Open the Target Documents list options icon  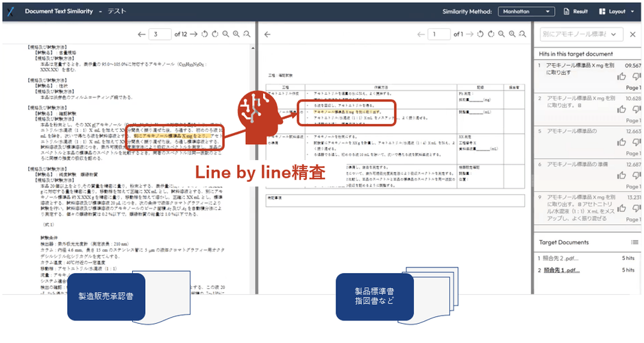pos(634,242)
